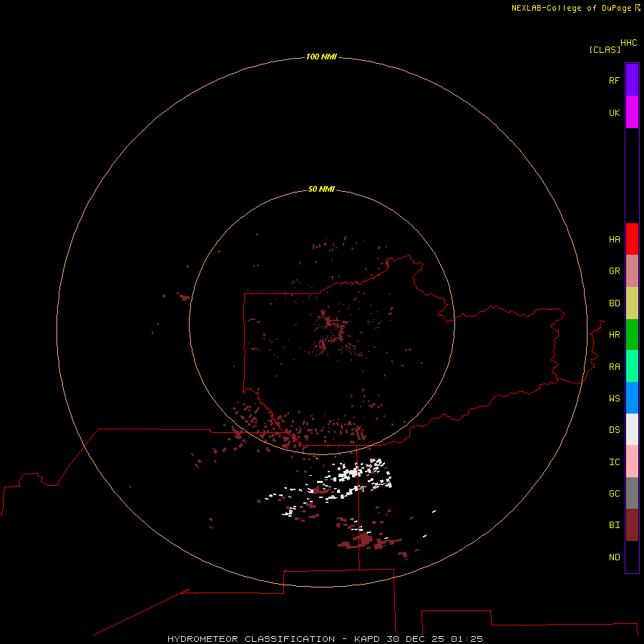The height and width of the screenshot is (644, 644).
Task: Click the 30 DEC 25 date text
Action: tap(415, 639)
